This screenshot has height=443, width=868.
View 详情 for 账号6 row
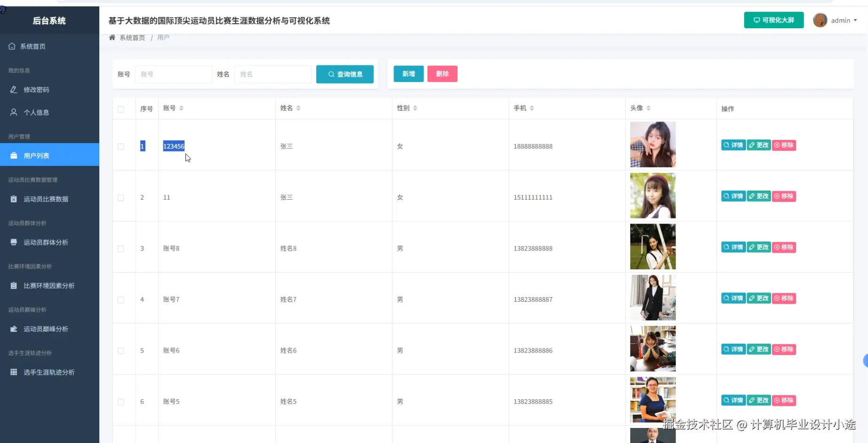(733, 349)
